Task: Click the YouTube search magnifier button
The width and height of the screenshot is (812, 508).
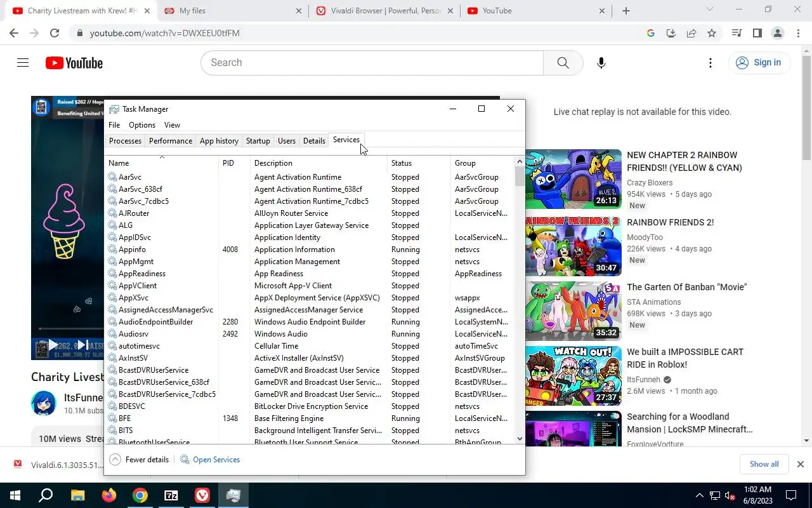Action: [x=563, y=63]
